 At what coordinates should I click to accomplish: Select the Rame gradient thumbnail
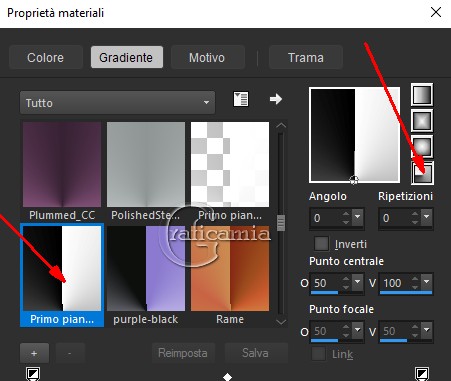pyautogui.click(x=230, y=269)
